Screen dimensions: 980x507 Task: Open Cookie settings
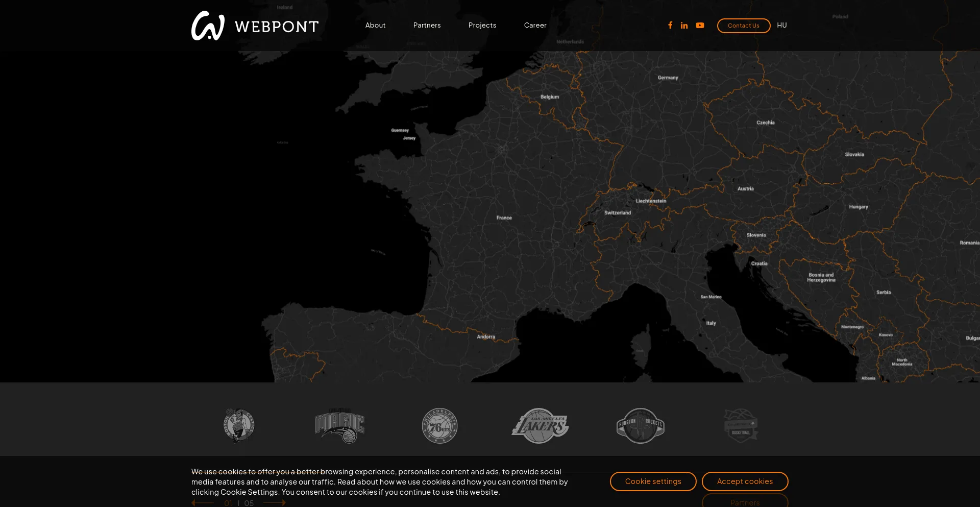[653, 481]
